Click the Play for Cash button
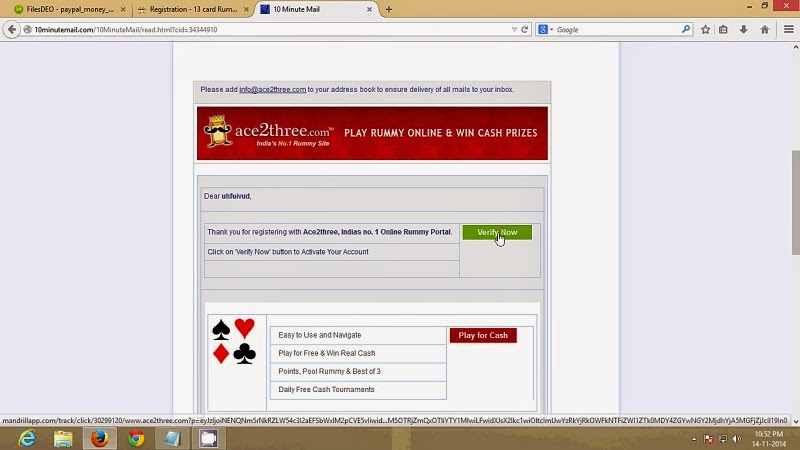This screenshot has height=450, width=800. click(483, 335)
